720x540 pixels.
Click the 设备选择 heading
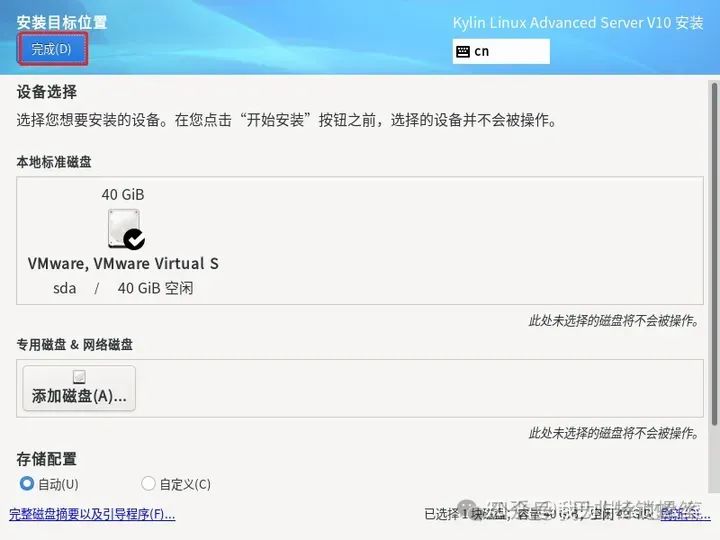(x=47, y=92)
